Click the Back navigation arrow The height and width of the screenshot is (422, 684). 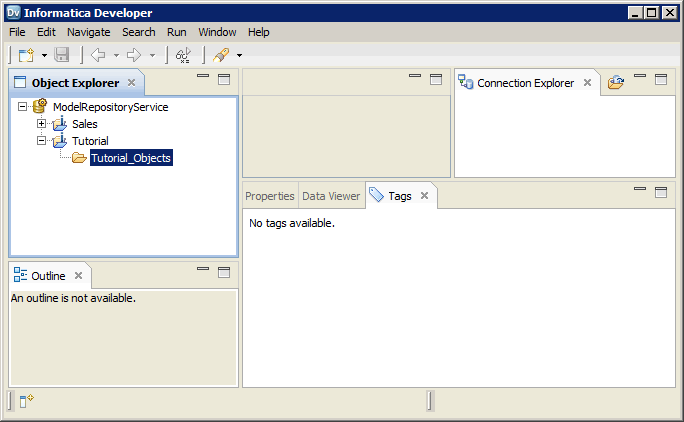pos(98,55)
